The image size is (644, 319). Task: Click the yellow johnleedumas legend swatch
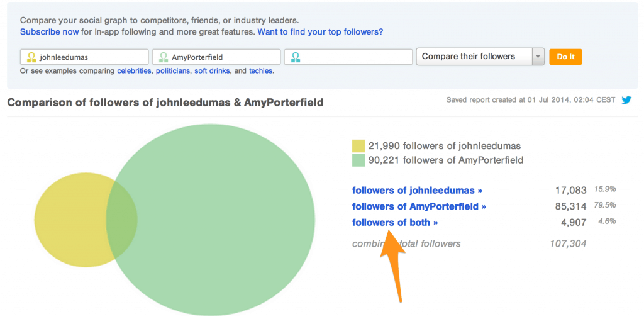coord(358,147)
